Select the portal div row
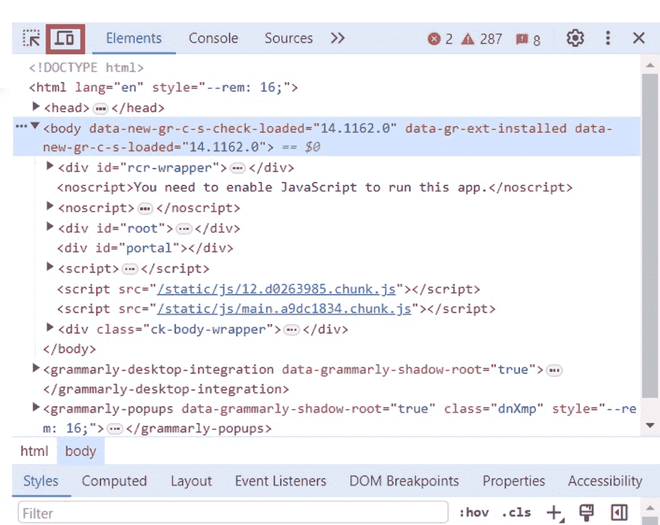 145,248
